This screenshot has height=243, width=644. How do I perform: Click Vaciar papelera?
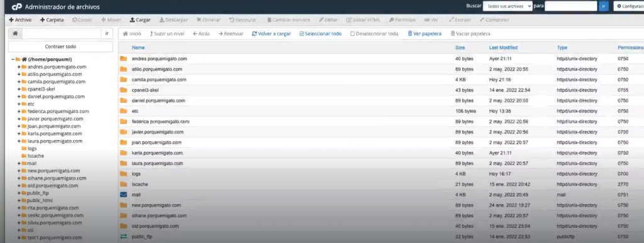(470, 34)
